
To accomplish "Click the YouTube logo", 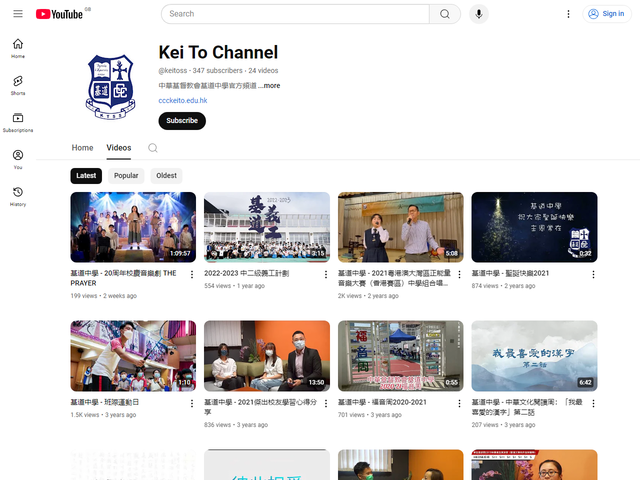I will coord(59,14).
